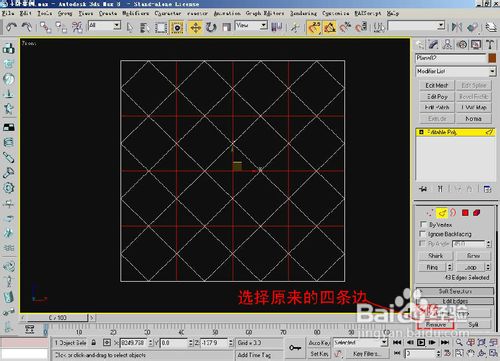Click the Unlink Selection tool
500x361 pixels.
61,27
